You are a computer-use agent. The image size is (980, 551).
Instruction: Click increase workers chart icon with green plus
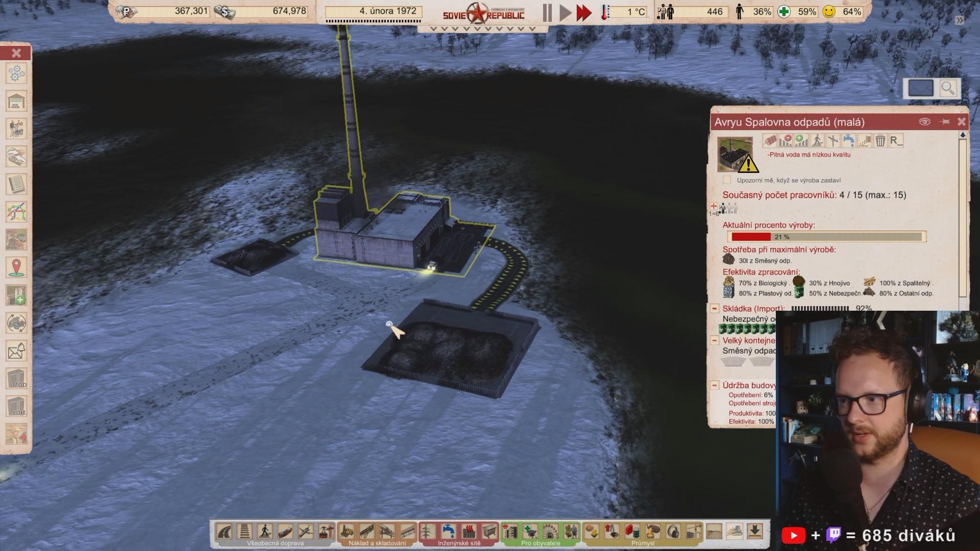click(801, 140)
